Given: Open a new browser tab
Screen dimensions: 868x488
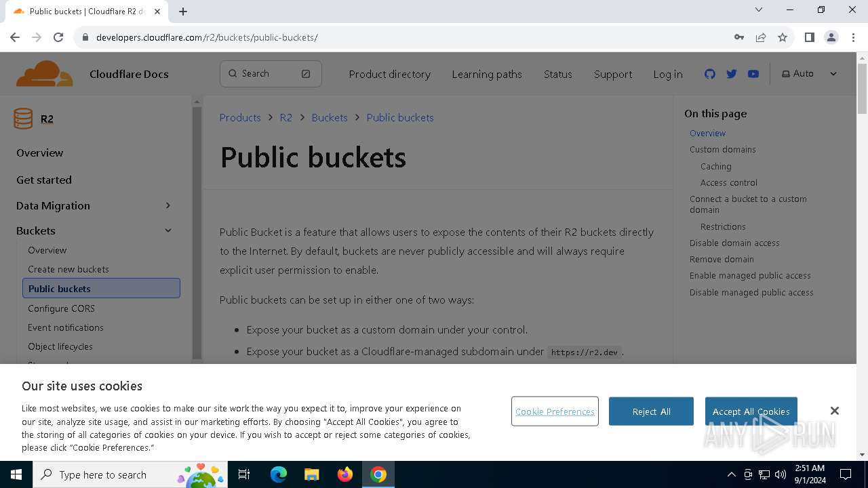Looking at the screenshot, I should pyautogui.click(x=183, y=12).
